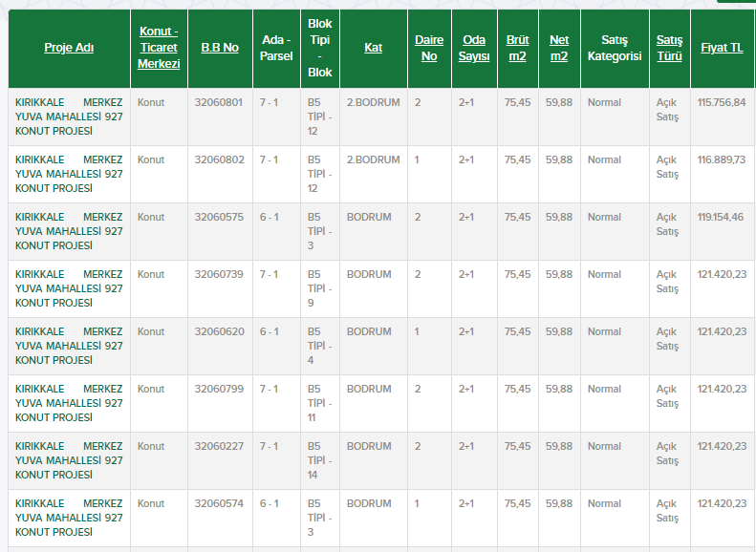Click the Satış Kategorisi column header
Image resolution: width=756 pixels, height=552 pixels.
[614, 48]
